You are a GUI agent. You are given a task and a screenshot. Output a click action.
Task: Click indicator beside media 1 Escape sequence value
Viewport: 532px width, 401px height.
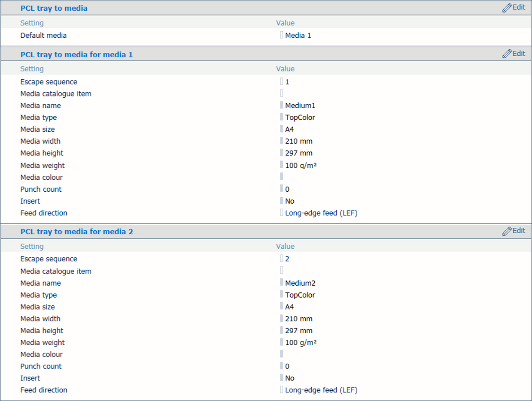pos(282,81)
